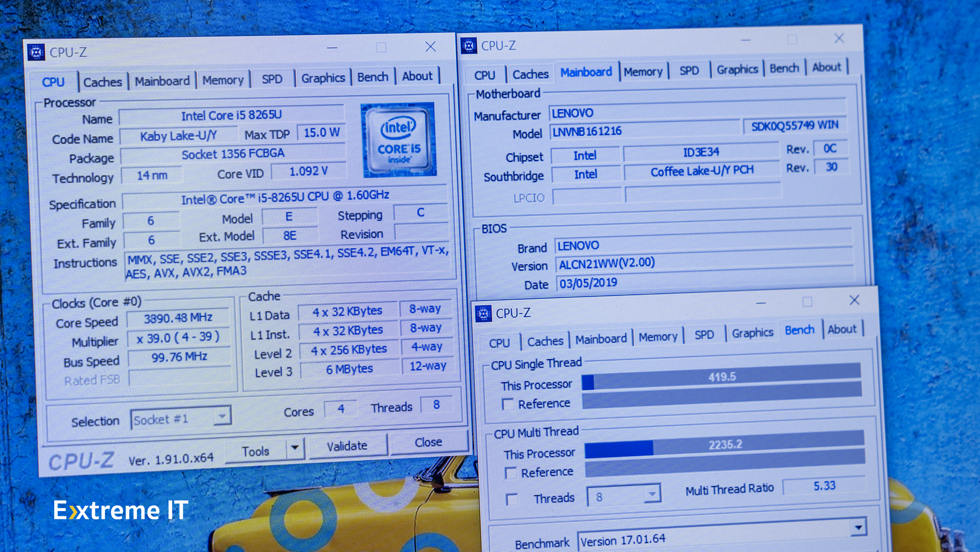This screenshot has width=980, height=552.
Task: Select CPU tab in Mainboard window
Action: coord(484,75)
